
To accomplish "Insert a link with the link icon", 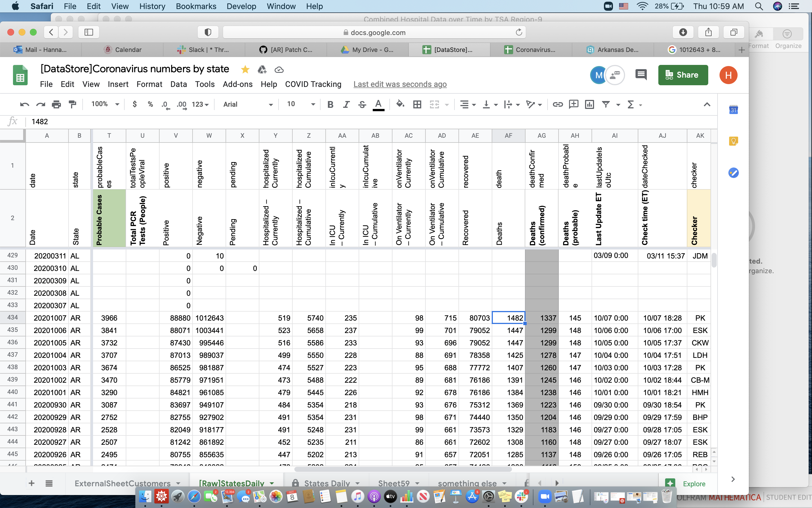I will pyautogui.click(x=558, y=104).
